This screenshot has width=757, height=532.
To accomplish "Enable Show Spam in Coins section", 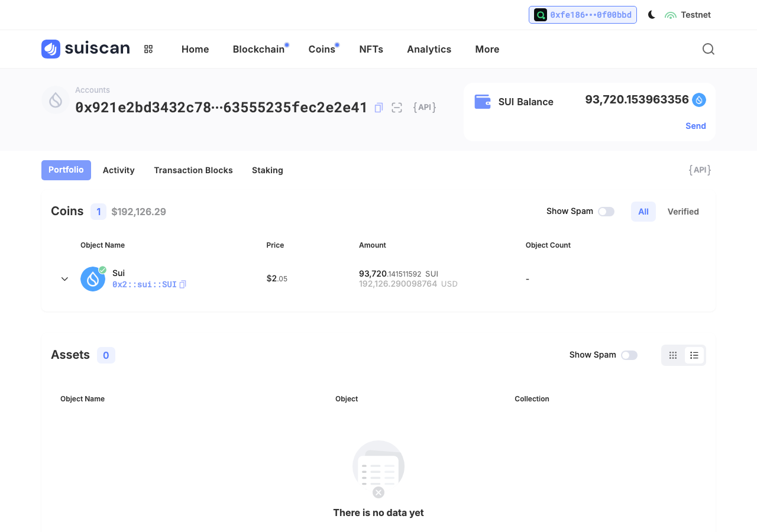I will point(606,212).
